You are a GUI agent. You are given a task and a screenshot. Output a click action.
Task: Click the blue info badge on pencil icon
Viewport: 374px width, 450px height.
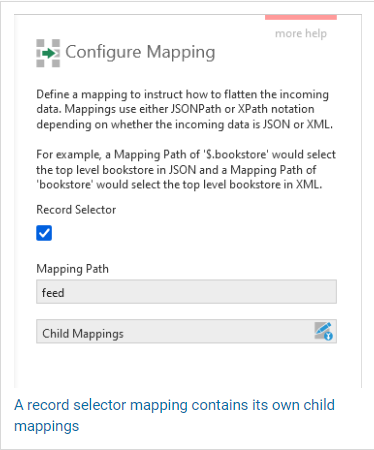tap(328, 336)
